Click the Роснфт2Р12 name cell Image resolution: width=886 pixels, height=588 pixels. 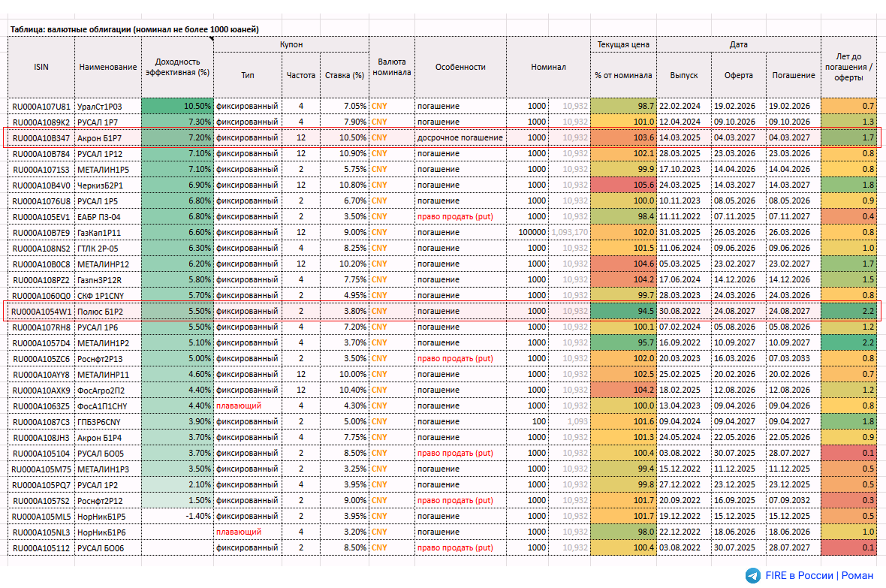(x=108, y=501)
